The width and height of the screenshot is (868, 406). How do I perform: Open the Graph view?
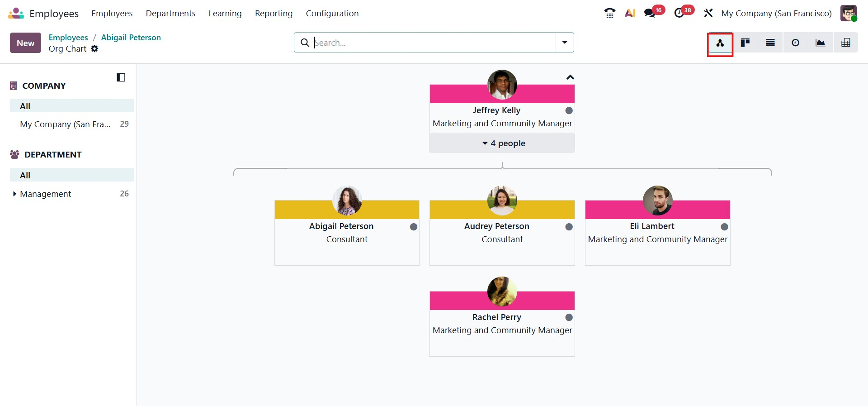(x=820, y=43)
